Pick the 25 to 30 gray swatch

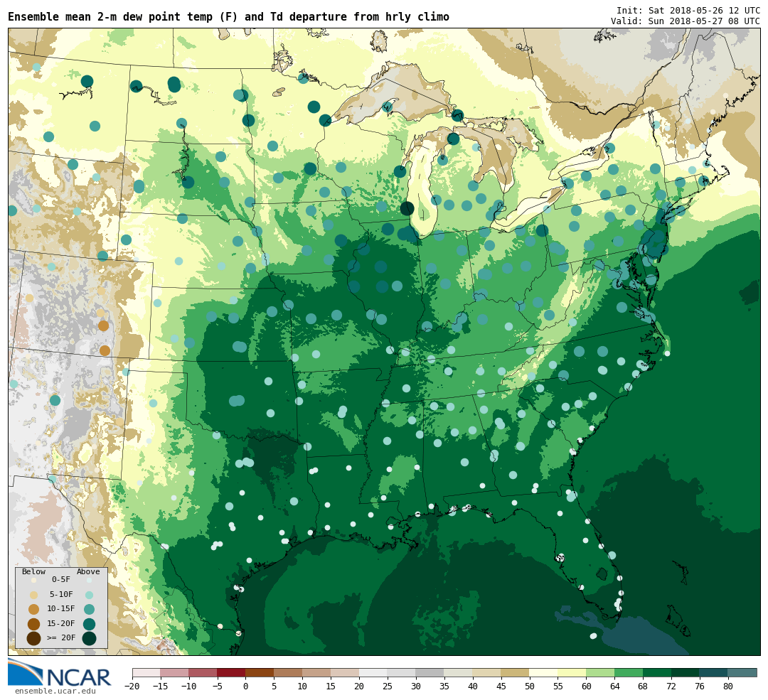[402, 672]
